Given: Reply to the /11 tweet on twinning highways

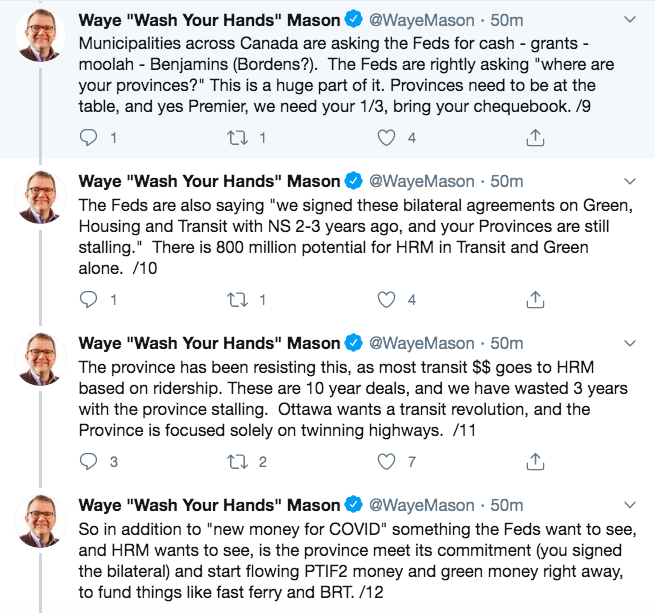Looking at the screenshot, I should pyautogui.click(x=88, y=461).
